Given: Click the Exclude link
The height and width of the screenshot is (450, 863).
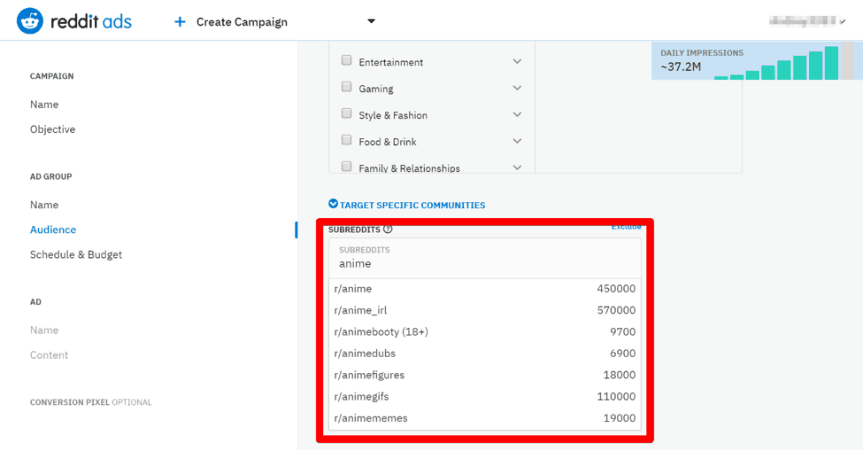Looking at the screenshot, I should [626, 227].
